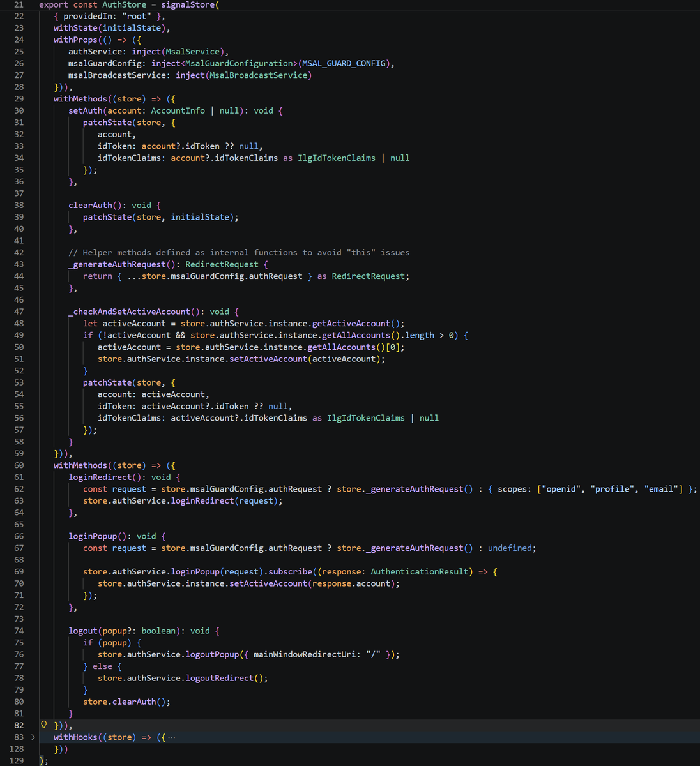
Task: Click the folded code ellipsis on line 83
Action: pyautogui.click(x=171, y=738)
